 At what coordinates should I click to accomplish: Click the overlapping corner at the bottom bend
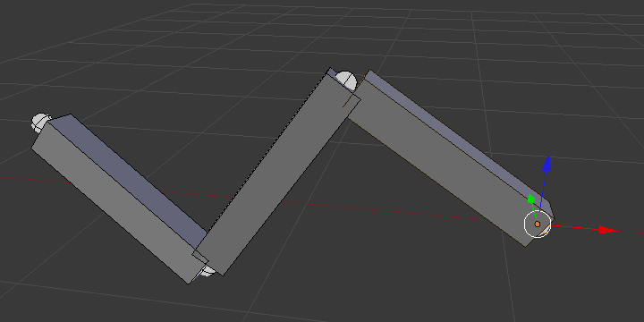click(200, 257)
